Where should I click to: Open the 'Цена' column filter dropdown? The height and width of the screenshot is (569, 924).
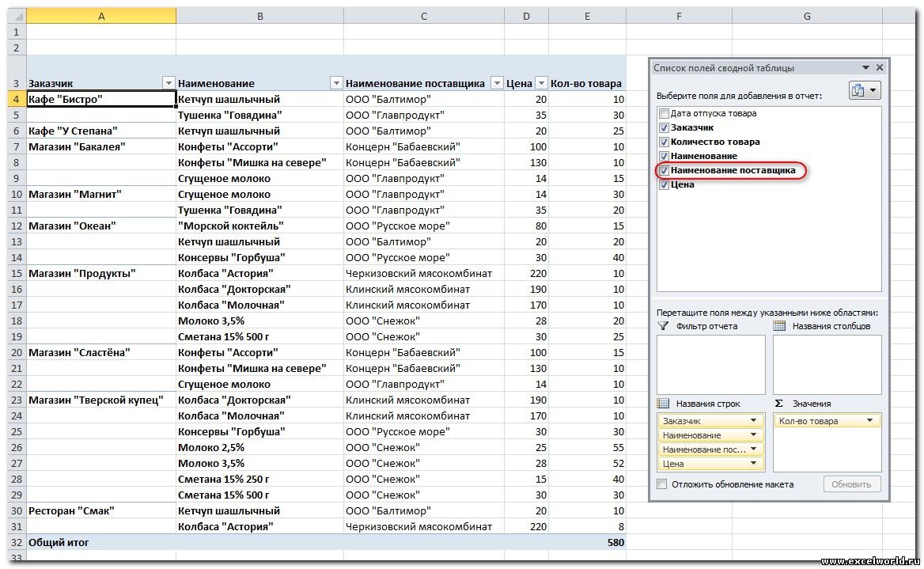click(x=541, y=83)
